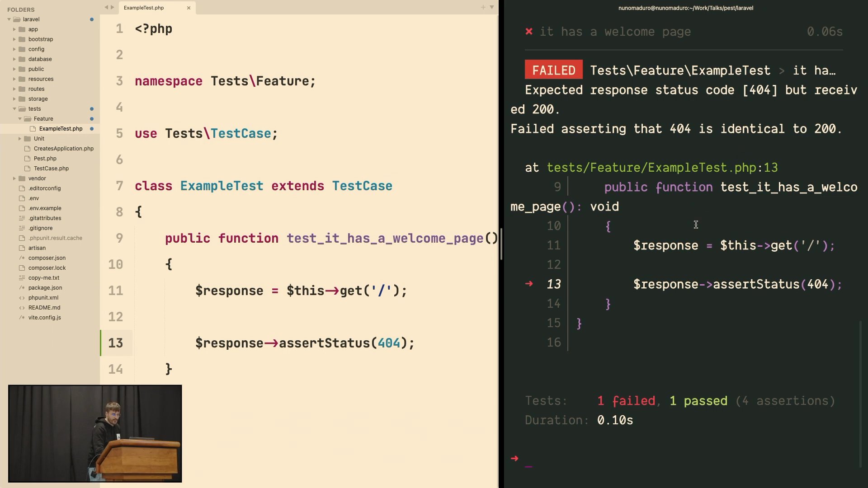Screen dimensions: 868x488
Task: Open Pest.php in the sidebar
Action: (x=45, y=159)
